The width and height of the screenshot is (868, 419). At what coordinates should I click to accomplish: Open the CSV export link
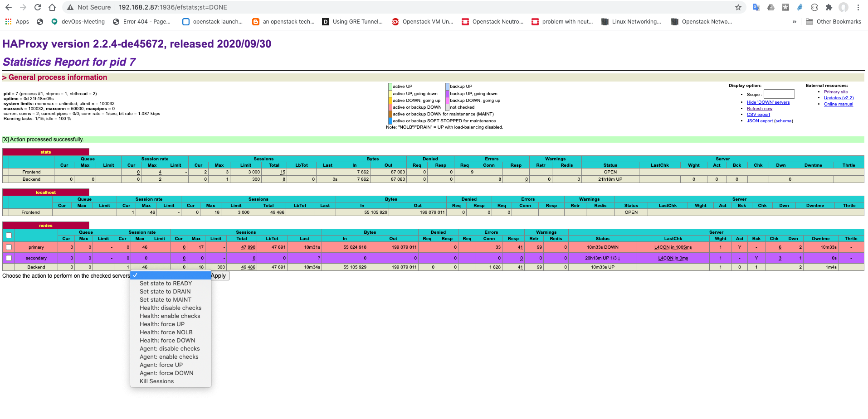pyautogui.click(x=758, y=115)
